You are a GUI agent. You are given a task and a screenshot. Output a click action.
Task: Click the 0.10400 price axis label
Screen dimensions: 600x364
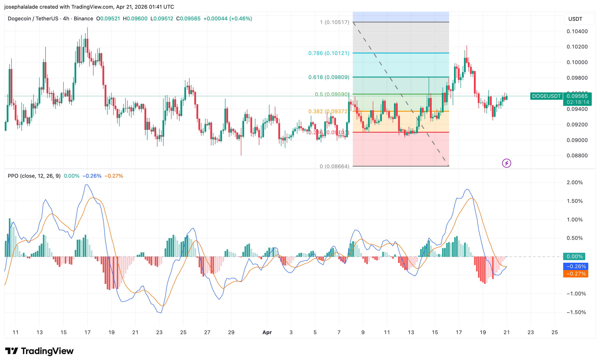[x=577, y=31]
